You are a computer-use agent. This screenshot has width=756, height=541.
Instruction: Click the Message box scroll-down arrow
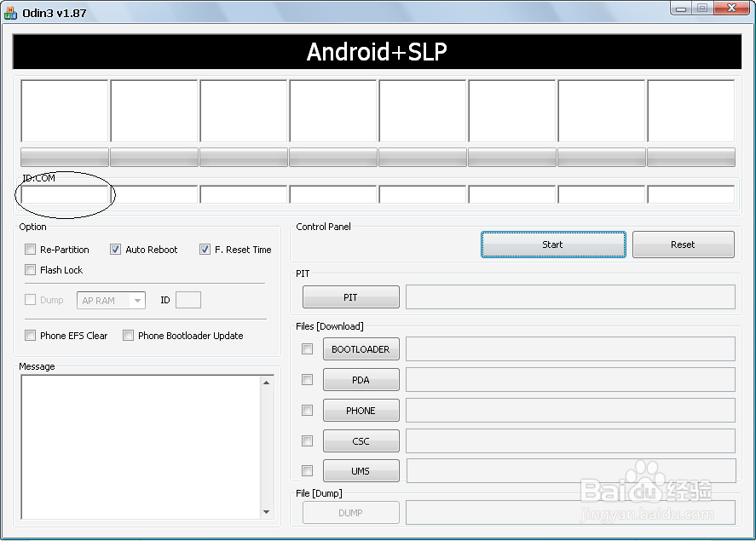(267, 512)
